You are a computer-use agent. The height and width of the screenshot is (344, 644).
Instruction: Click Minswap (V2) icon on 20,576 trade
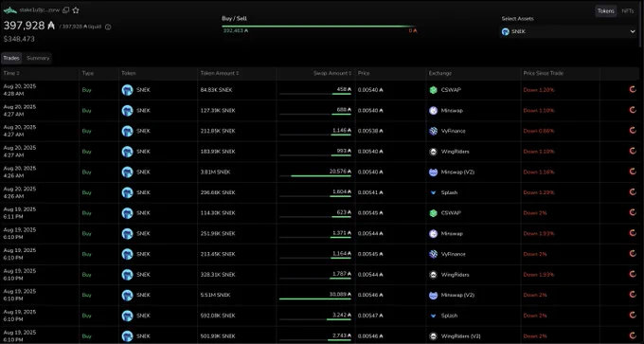434,172
